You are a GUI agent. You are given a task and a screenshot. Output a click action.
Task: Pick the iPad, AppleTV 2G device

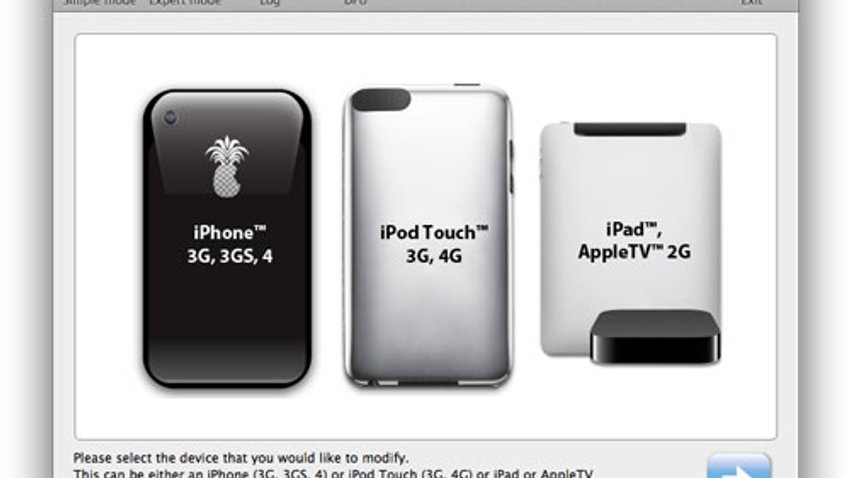(x=631, y=243)
